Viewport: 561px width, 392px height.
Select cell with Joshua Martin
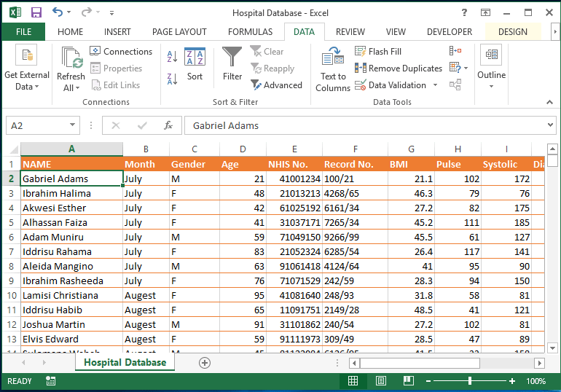(x=71, y=325)
